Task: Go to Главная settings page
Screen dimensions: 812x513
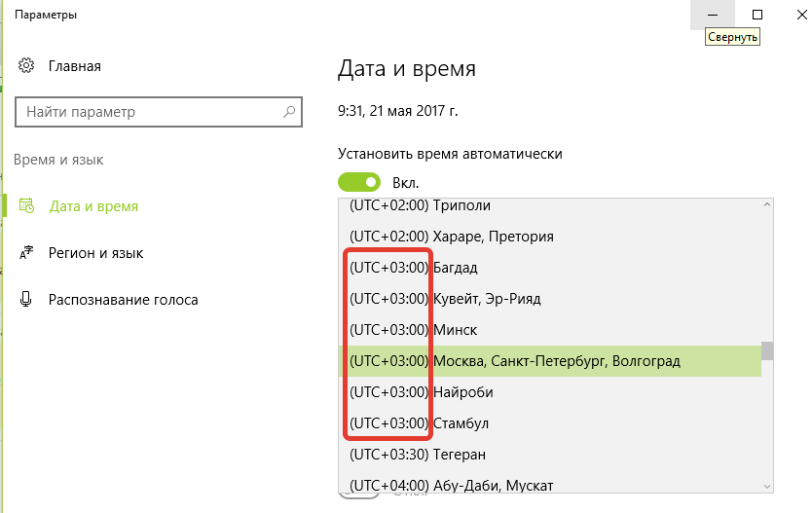Action: click(x=74, y=67)
